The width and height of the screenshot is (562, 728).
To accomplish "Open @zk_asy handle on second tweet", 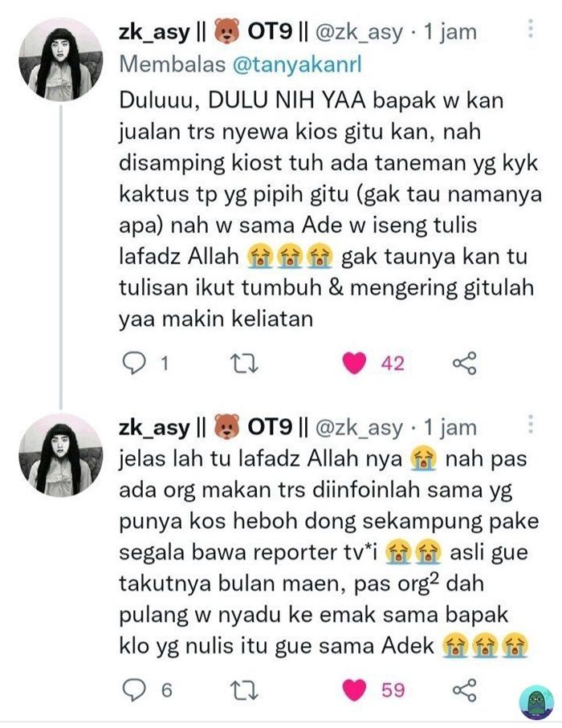I will 359,428.
